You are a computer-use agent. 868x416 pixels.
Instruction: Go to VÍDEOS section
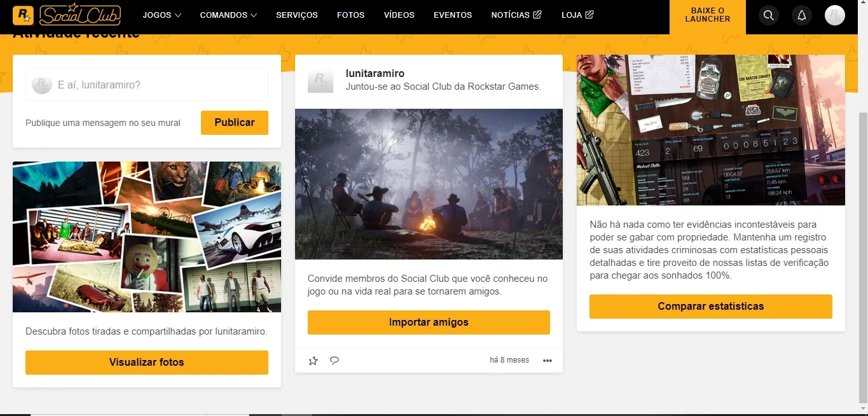[x=399, y=15]
